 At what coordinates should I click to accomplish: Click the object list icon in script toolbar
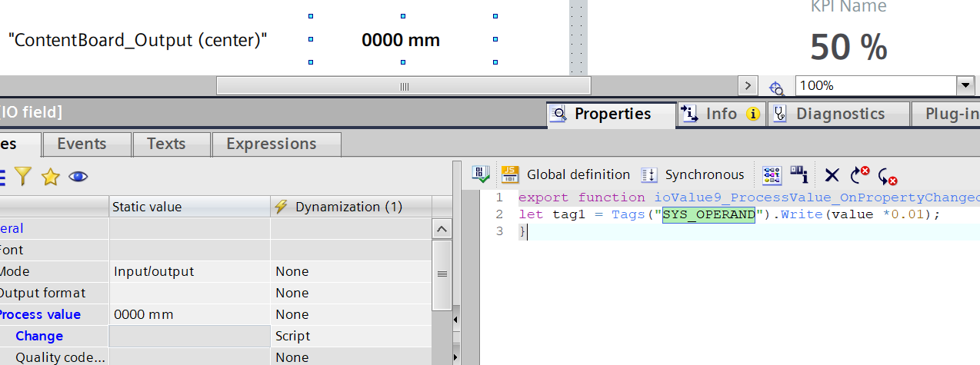point(772,175)
